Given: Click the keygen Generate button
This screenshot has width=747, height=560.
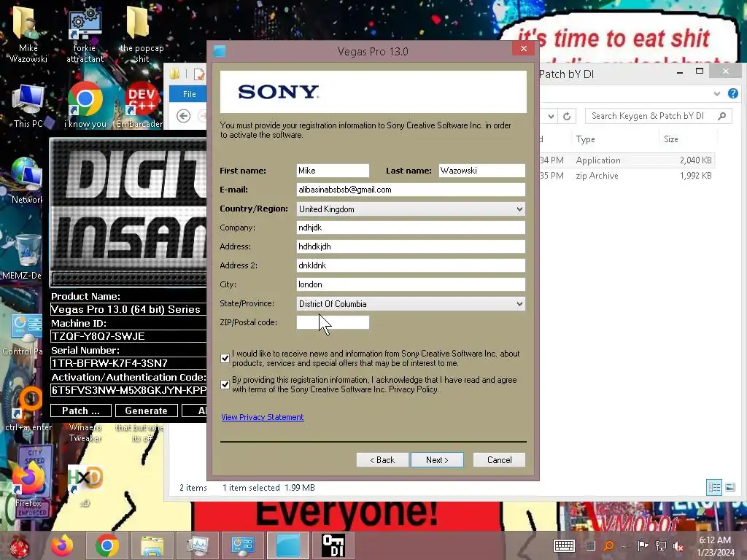Looking at the screenshot, I should [x=146, y=411].
